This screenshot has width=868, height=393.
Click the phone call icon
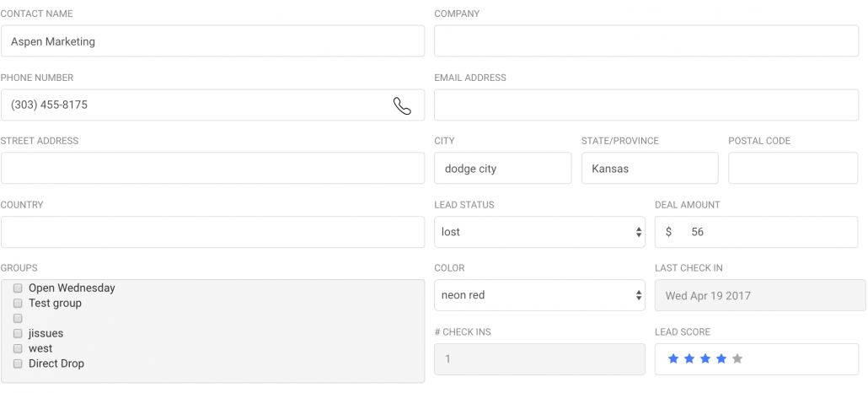coord(402,105)
